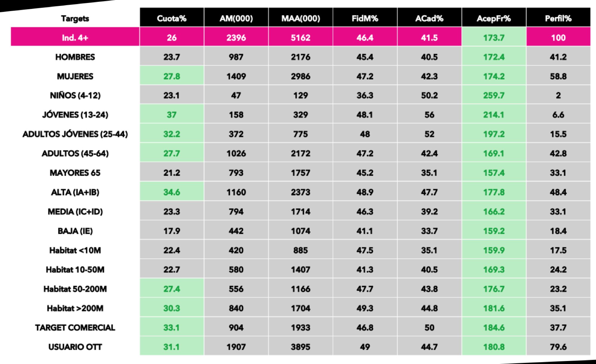The width and height of the screenshot is (596, 364).
Task: Click the Targets header label
Action: point(75,18)
